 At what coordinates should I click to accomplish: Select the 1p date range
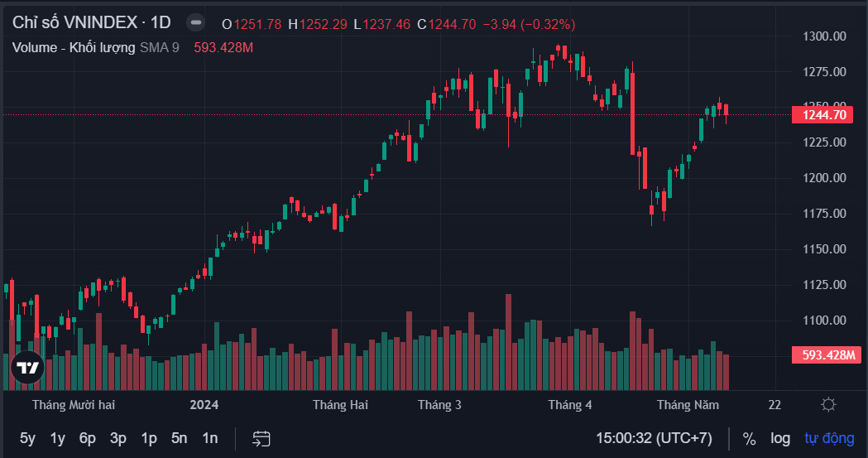pos(149,438)
